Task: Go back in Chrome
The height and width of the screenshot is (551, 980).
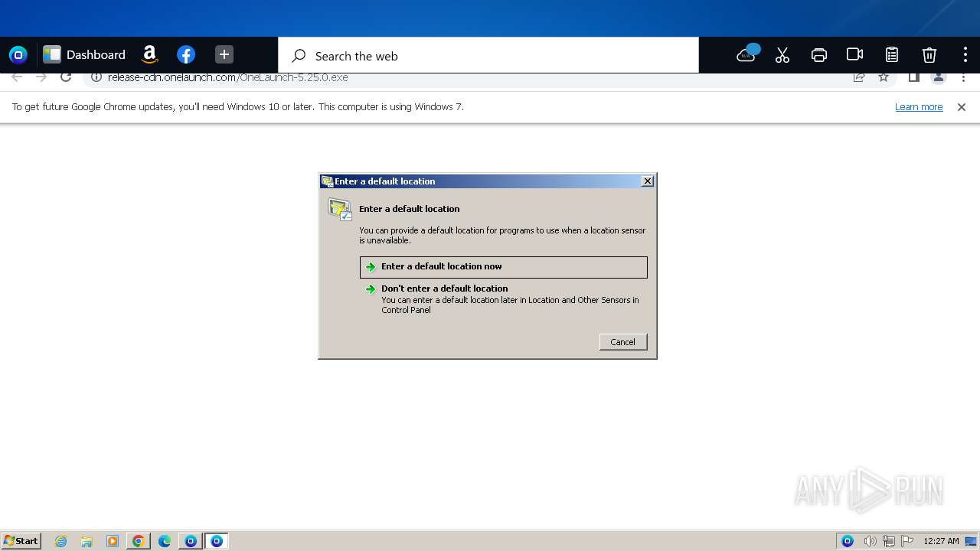Action: (x=17, y=77)
